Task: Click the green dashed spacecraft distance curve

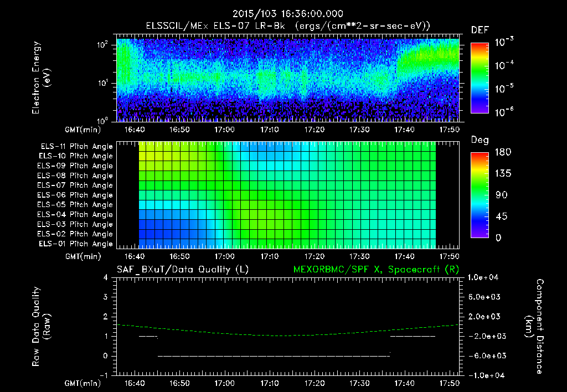Action: pyautogui.click(x=288, y=335)
